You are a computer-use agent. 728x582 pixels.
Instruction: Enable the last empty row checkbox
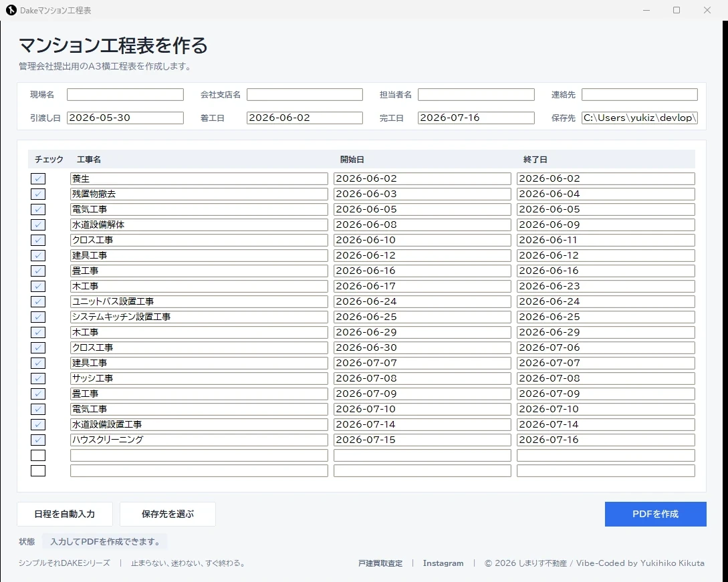coord(38,470)
